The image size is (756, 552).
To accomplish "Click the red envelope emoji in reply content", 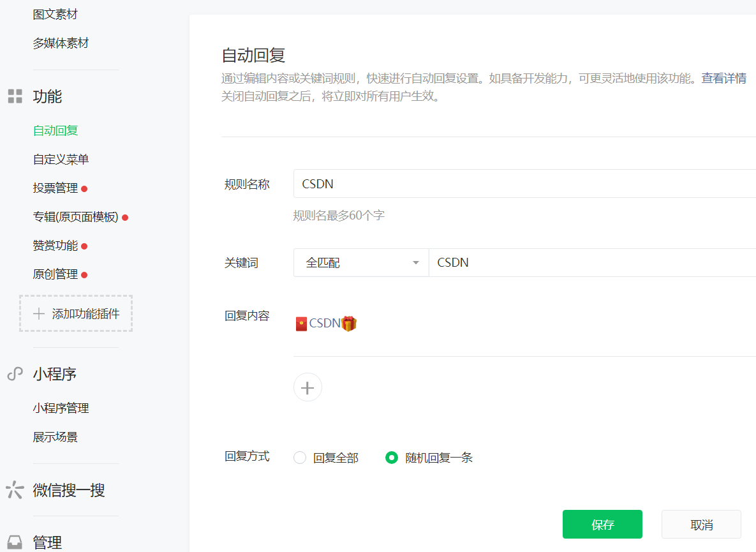I will pyautogui.click(x=301, y=324).
